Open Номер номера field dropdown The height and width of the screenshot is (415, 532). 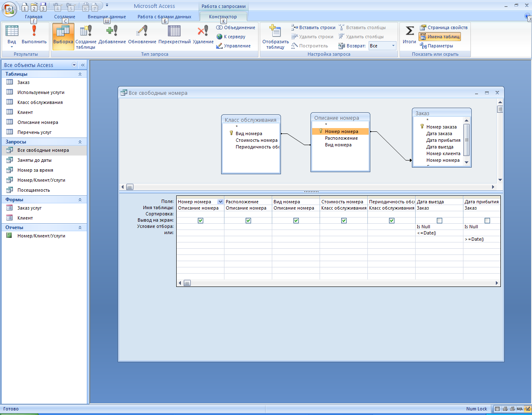220,202
